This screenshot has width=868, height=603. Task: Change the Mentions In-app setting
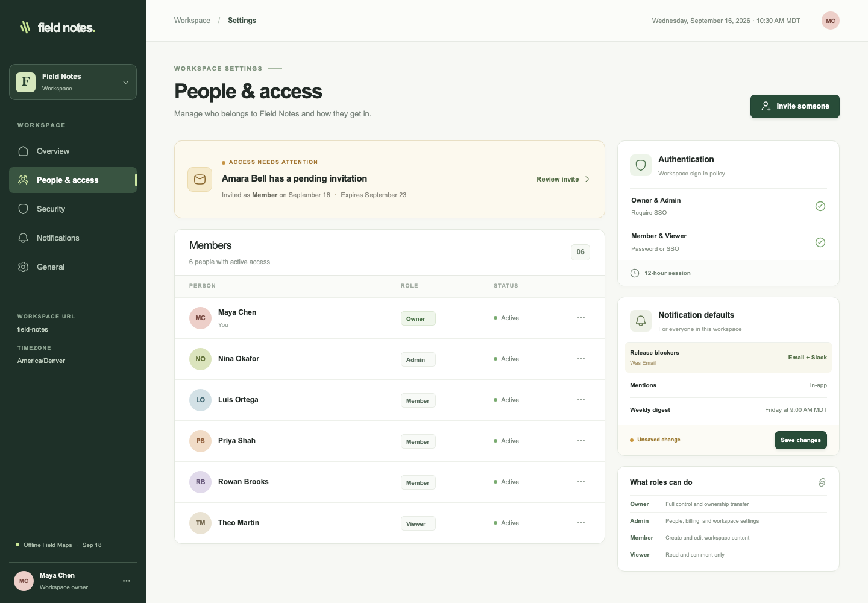coord(819,385)
